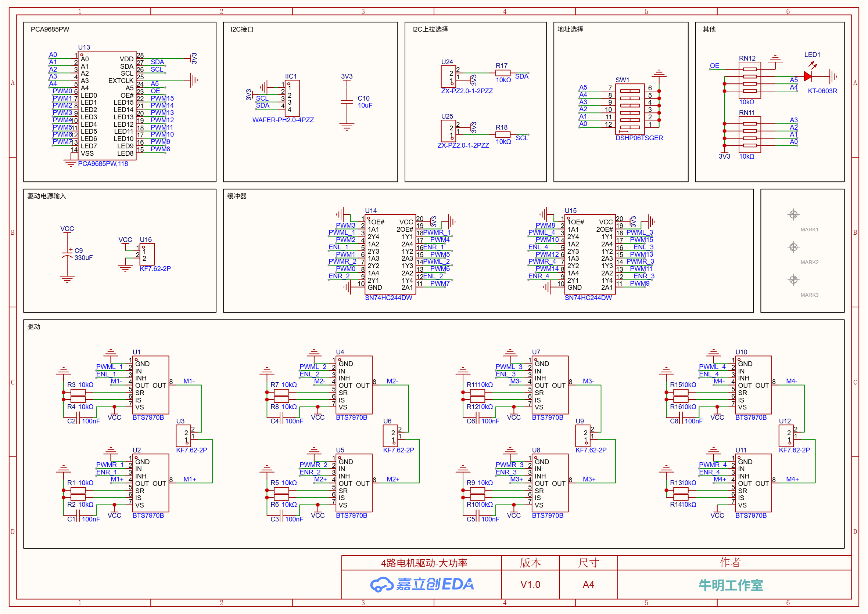The image size is (868, 614).
Task: Click the IIC1 WAFER-PH2.0-4PZZ connector symbol
Action: point(292,98)
